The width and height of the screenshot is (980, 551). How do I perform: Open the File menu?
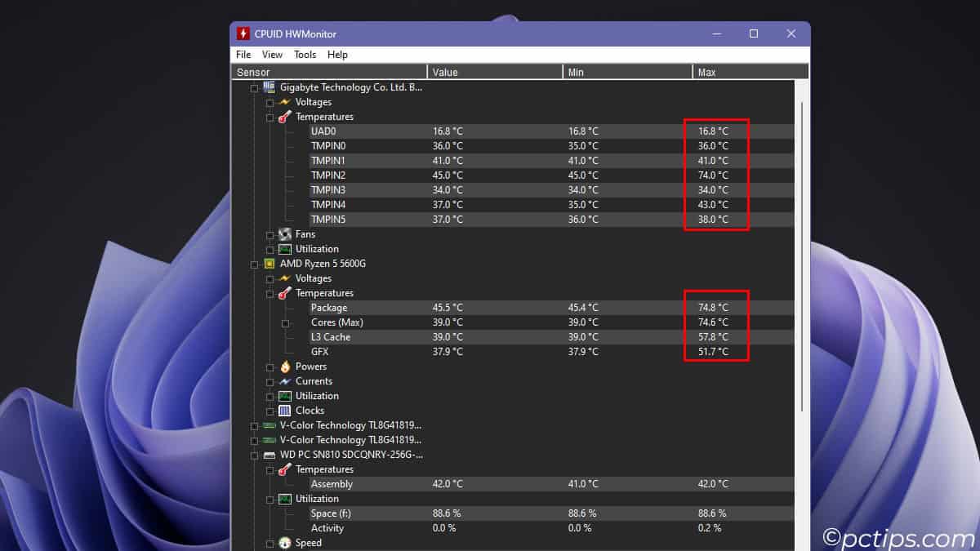[243, 55]
